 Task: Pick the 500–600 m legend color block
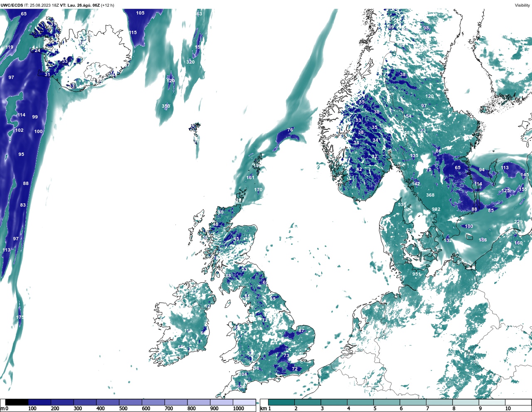(x=131, y=402)
